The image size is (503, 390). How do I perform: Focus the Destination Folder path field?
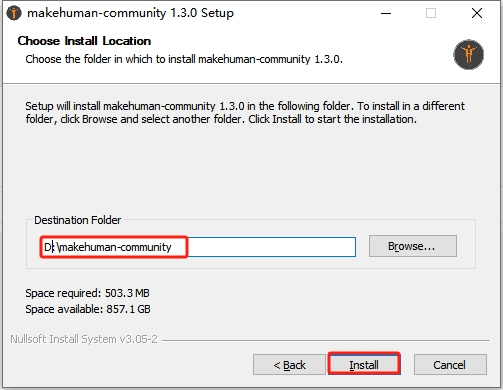pyautogui.click(x=198, y=247)
